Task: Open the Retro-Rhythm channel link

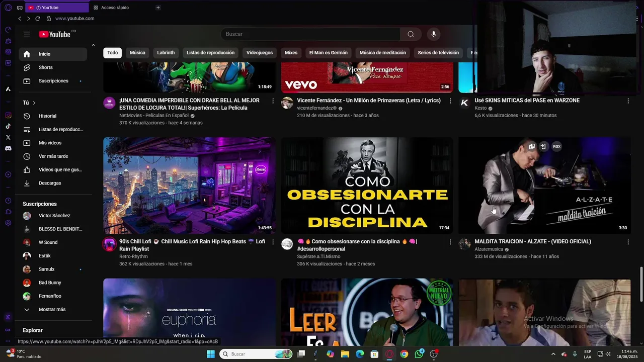Action: tap(133, 256)
